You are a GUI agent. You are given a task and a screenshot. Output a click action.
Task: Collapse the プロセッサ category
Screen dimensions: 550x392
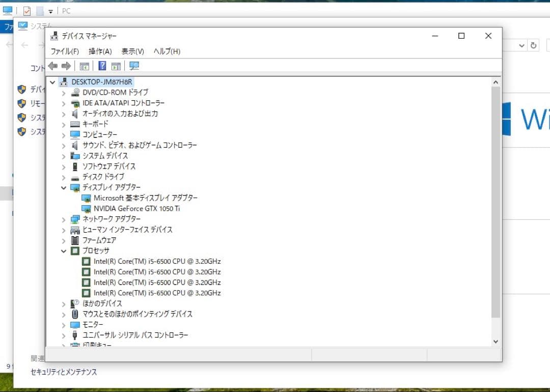[64, 251]
